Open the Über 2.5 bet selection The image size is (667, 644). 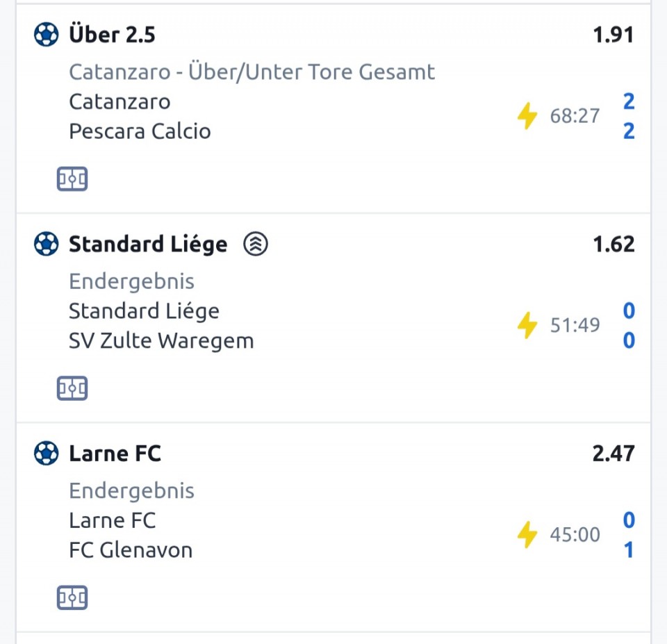[112, 35]
